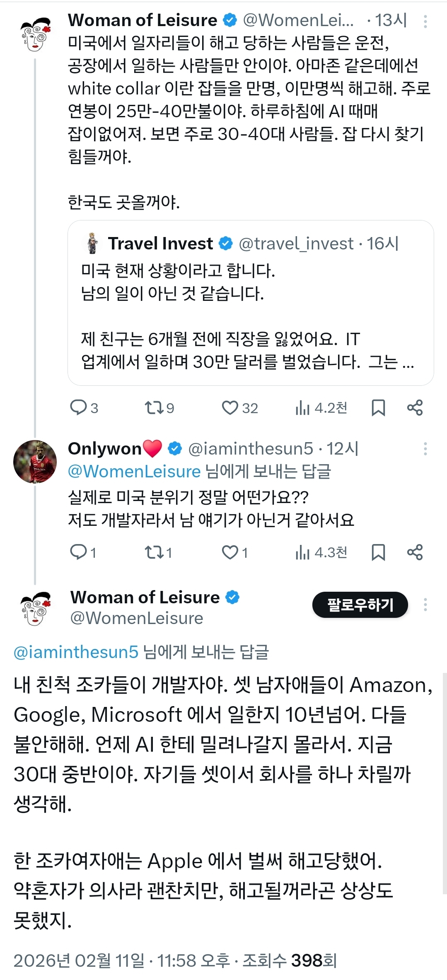The height and width of the screenshot is (980, 447).
Task: Reply to Onlywon's tweet
Action: (78, 552)
